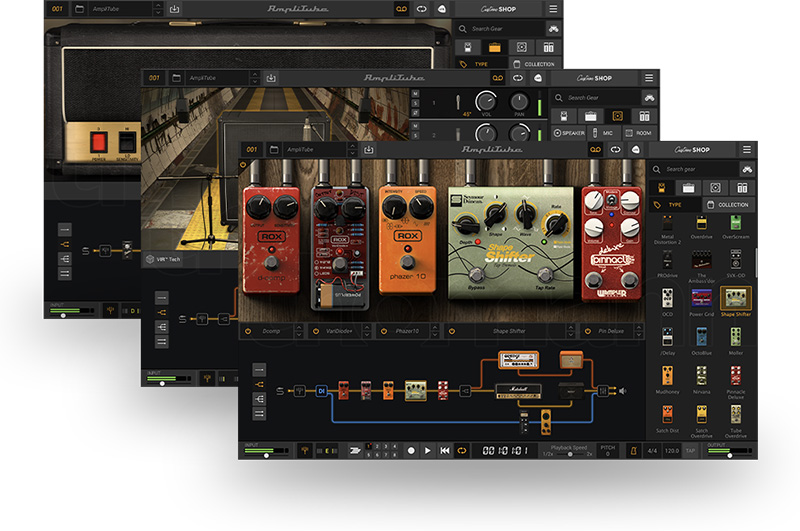Open the tuner in front window bottom bar

click(x=305, y=451)
